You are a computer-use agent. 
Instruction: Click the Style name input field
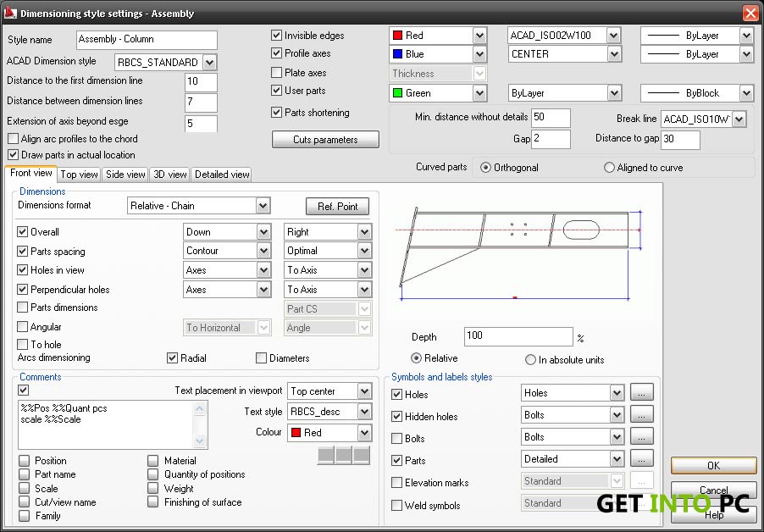point(147,40)
